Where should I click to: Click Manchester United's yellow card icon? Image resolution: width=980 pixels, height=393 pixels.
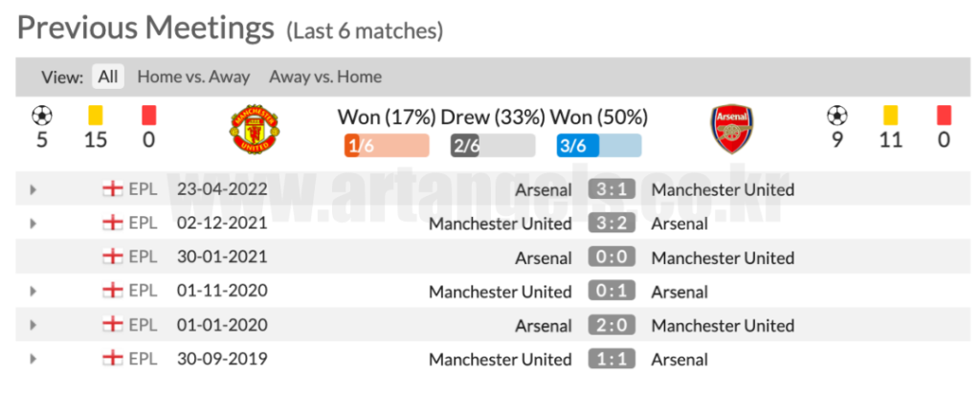tap(96, 116)
